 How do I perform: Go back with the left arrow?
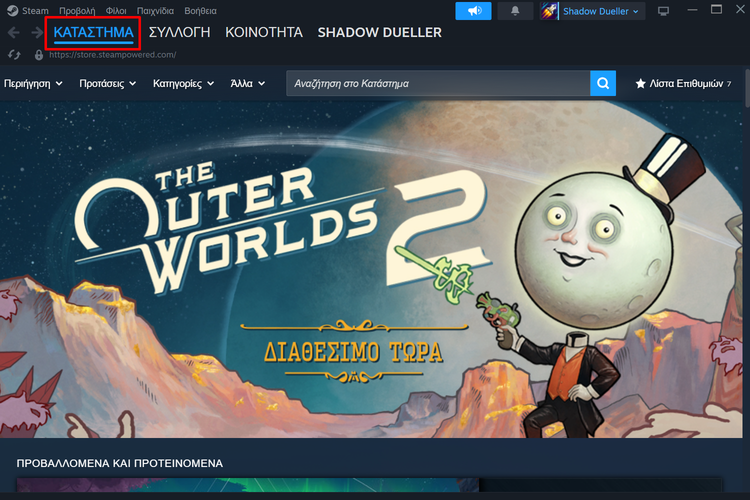coord(13,33)
